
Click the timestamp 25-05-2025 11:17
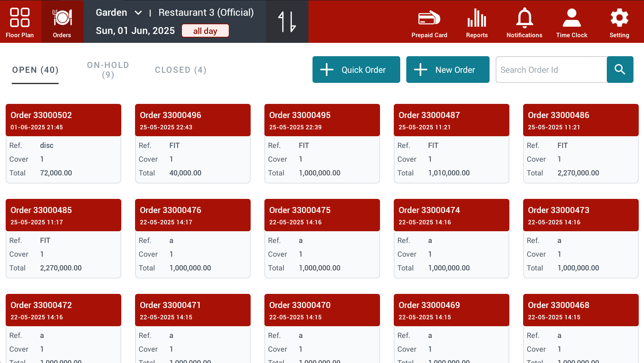pos(37,222)
